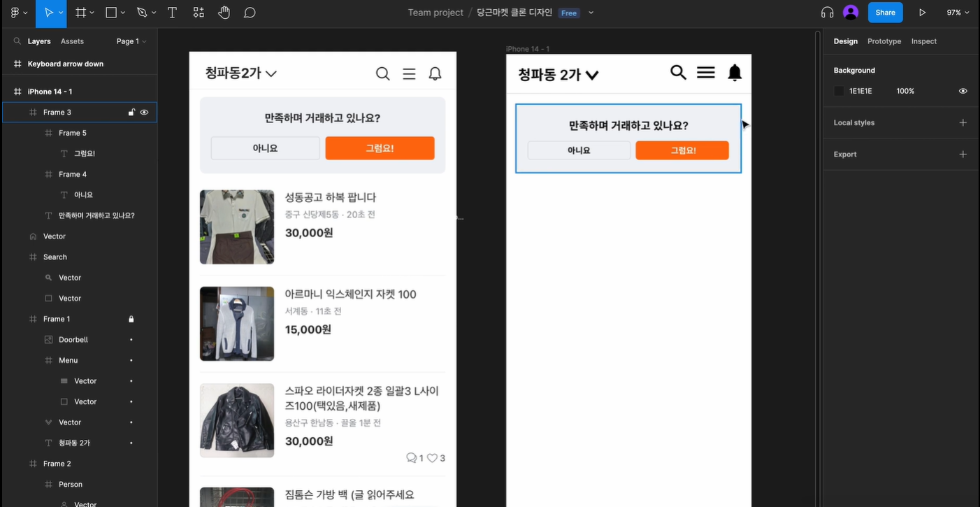Open the 97% zoom dropdown

(x=958, y=13)
